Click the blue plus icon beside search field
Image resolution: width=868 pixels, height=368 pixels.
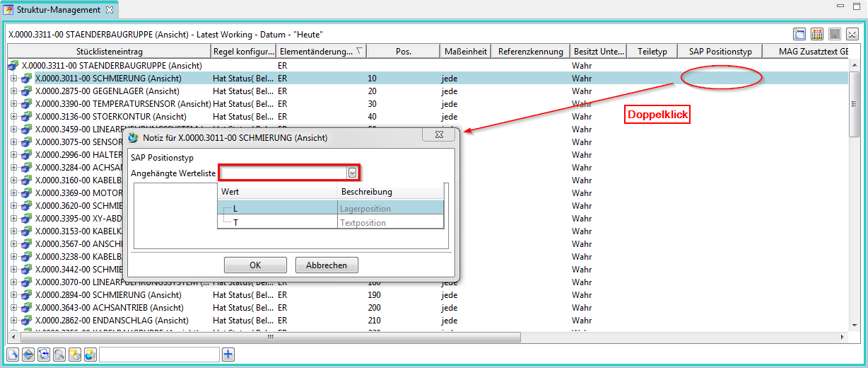pyautogui.click(x=228, y=354)
